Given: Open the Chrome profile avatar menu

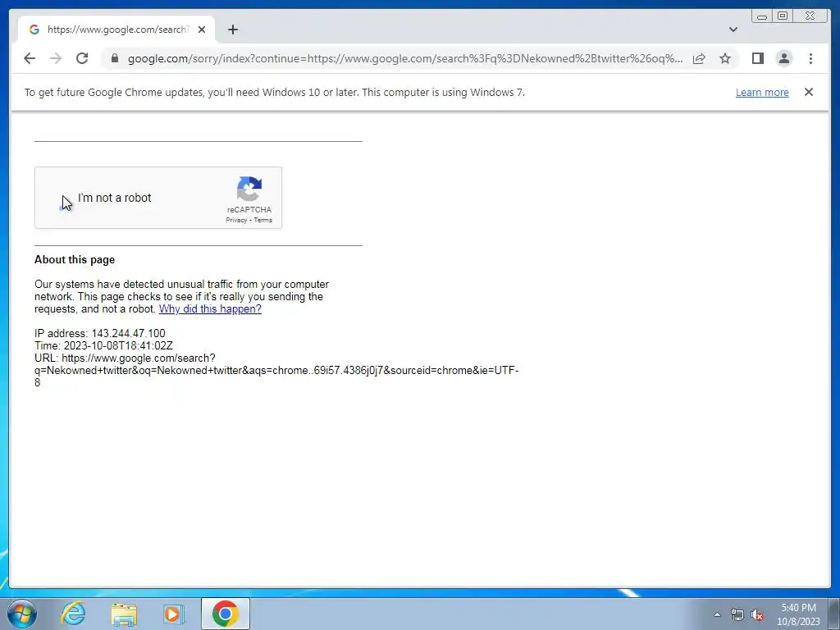Looking at the screenshot, I should [783, 58].
